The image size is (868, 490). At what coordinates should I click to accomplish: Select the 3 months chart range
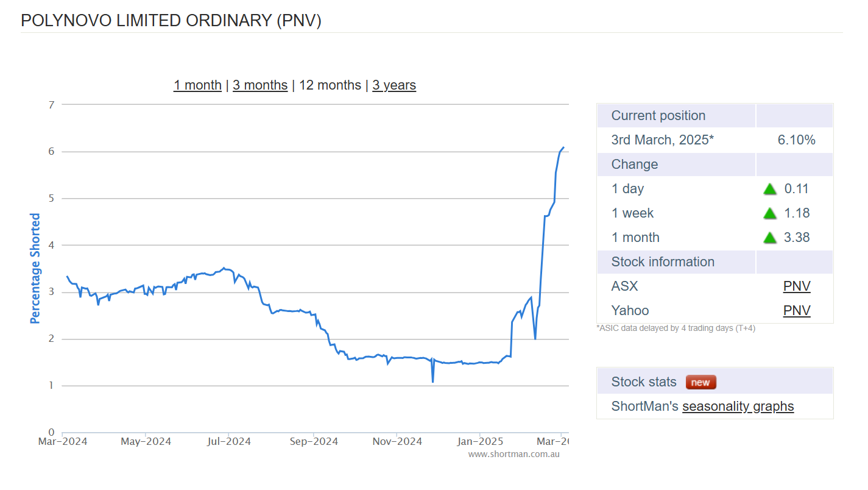[x=260, y=85]
